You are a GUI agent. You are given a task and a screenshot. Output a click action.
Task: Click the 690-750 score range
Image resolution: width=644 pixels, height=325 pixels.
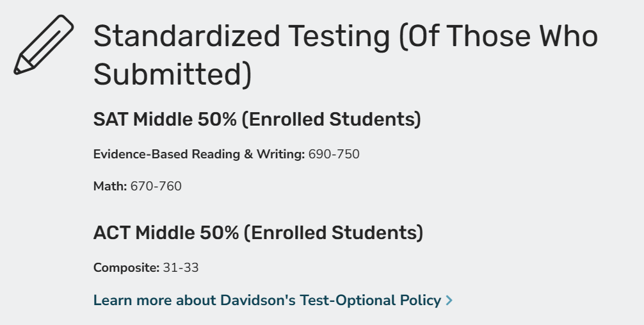point(334,154)
